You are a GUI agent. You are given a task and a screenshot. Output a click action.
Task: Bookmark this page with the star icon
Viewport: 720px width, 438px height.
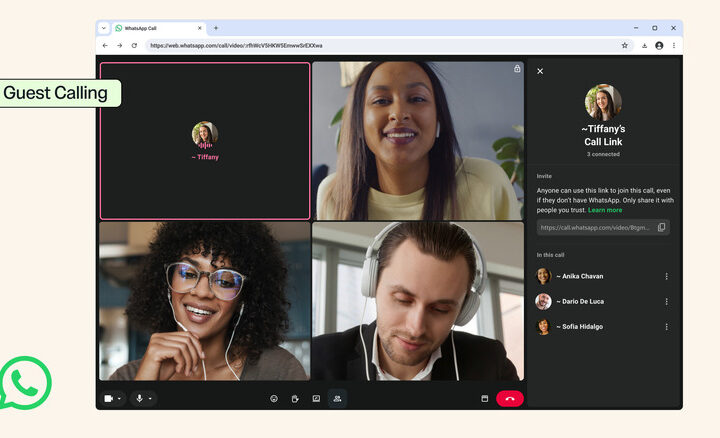point(624,45)
